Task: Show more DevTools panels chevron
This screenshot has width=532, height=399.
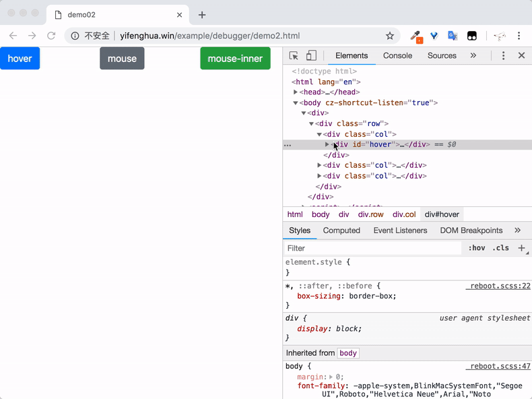Action: click(473, 56)
